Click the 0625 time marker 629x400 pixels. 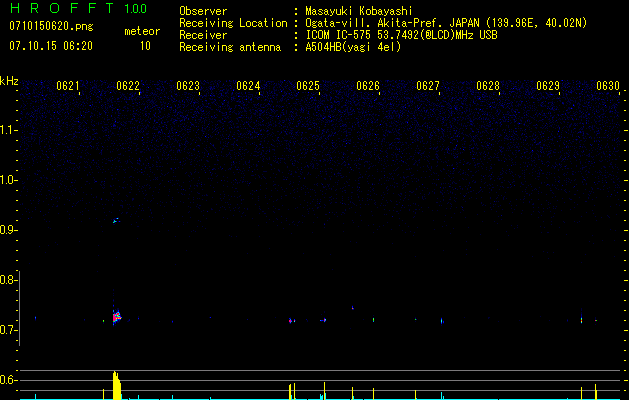click(x=308, y=86)
